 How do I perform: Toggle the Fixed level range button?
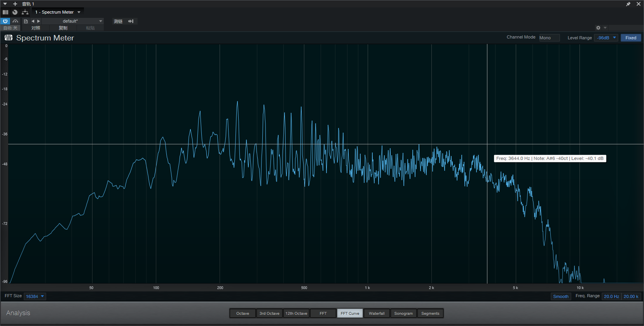[630, 38]
